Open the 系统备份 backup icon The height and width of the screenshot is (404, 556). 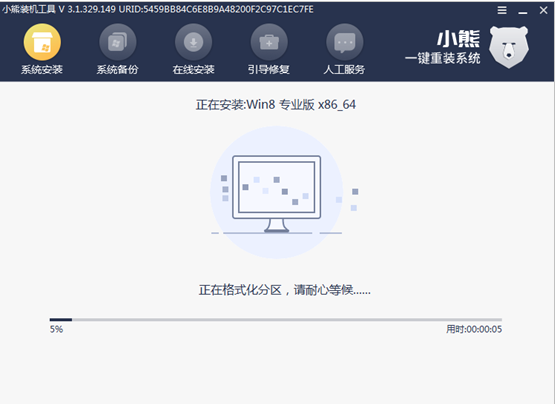pos(118,42)
